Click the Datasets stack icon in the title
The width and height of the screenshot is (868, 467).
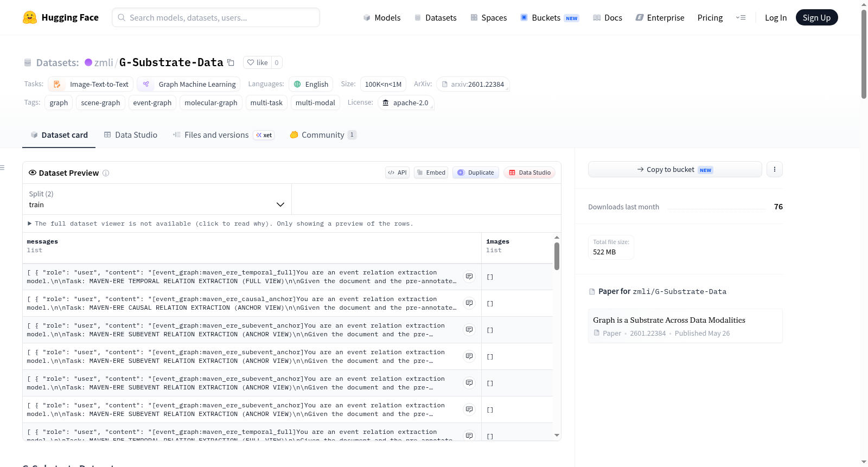pos(28,62)
